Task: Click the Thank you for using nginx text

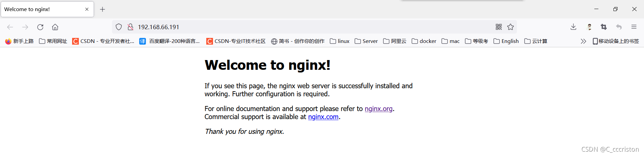Action: pyautogui.click(x=245, y=132)
